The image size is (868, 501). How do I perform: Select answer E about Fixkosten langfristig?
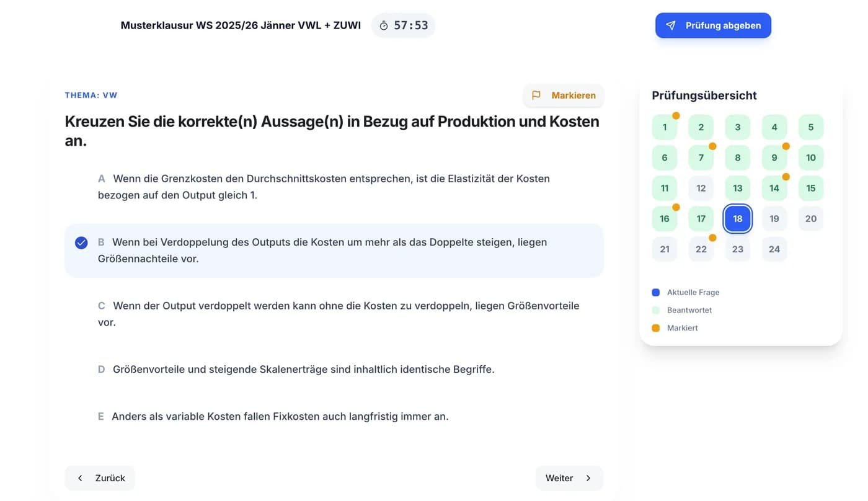click(334, 417)
